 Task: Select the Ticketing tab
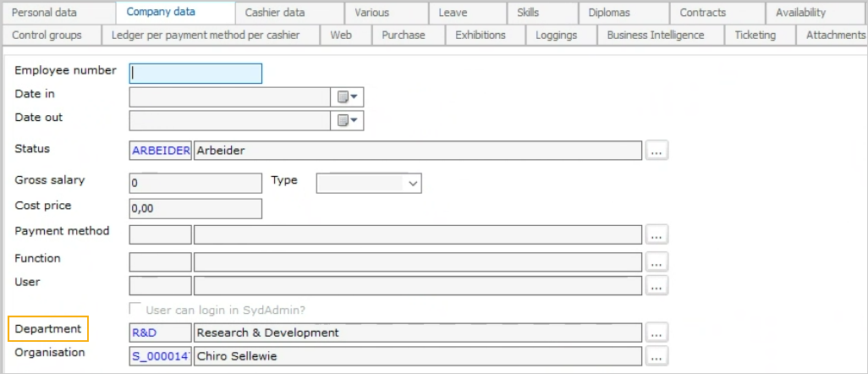(x=755, y=35)
